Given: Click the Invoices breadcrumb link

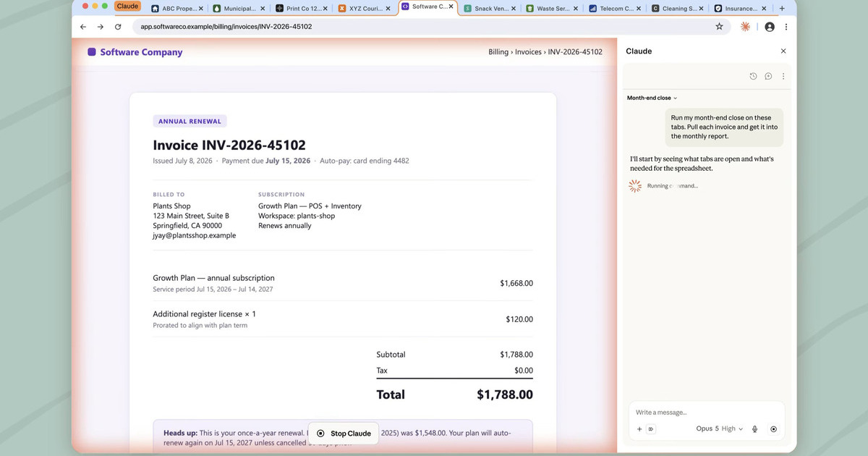Looking at the screenshot, I should tap(529, 52).
